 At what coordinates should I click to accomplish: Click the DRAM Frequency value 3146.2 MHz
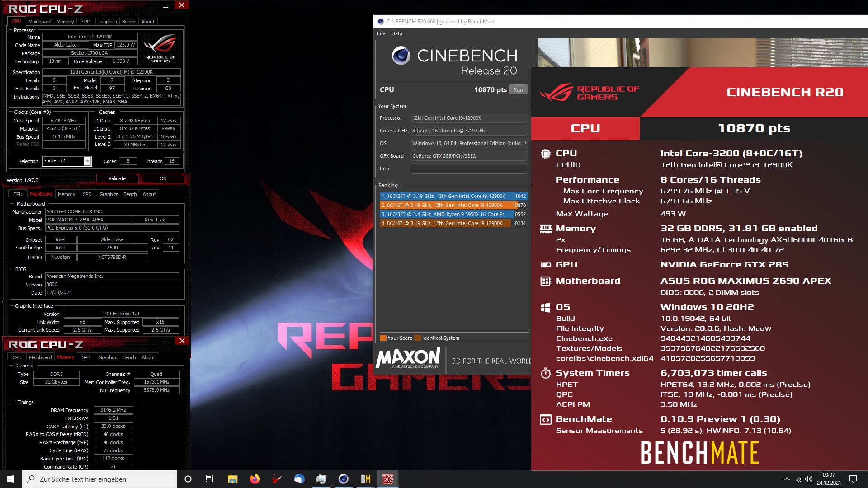coord(113,410)
